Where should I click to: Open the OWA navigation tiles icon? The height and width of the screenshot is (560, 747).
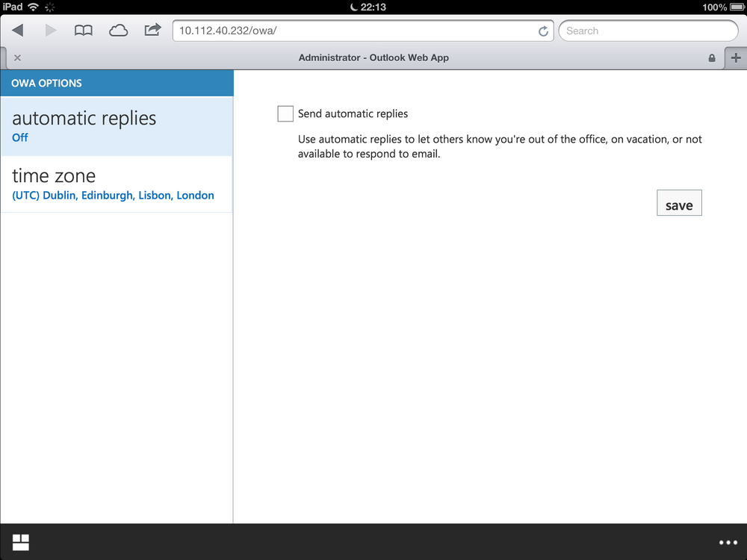click(20, 542)
